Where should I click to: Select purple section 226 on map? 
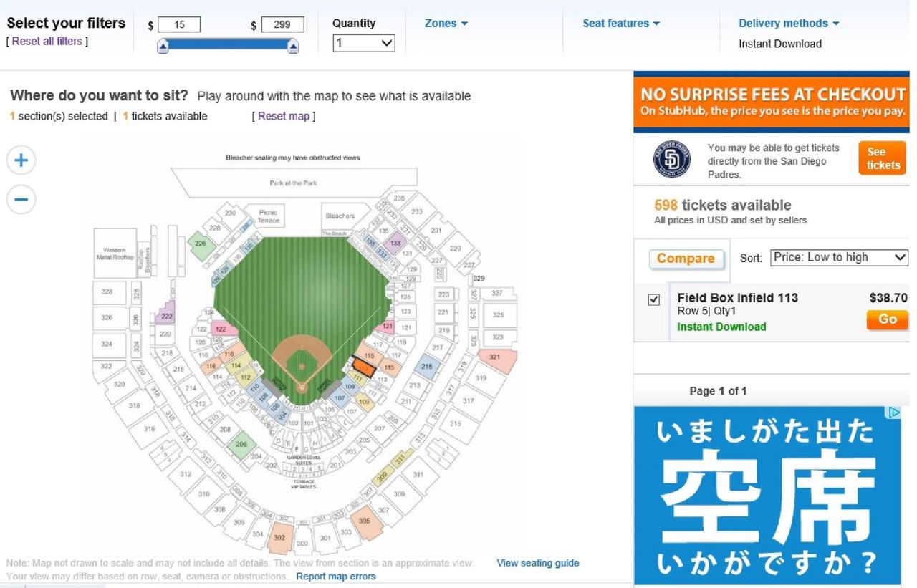(201, 244)
